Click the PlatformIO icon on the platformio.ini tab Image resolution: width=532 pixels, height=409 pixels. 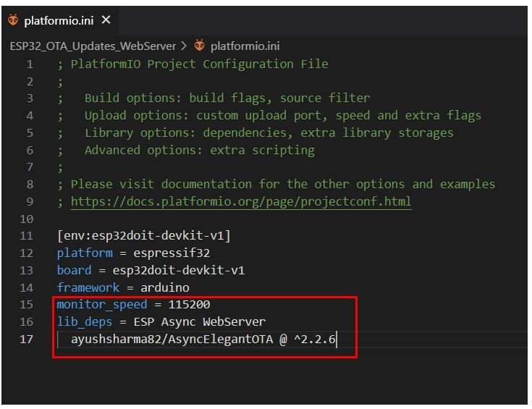[x=13, y=20]
